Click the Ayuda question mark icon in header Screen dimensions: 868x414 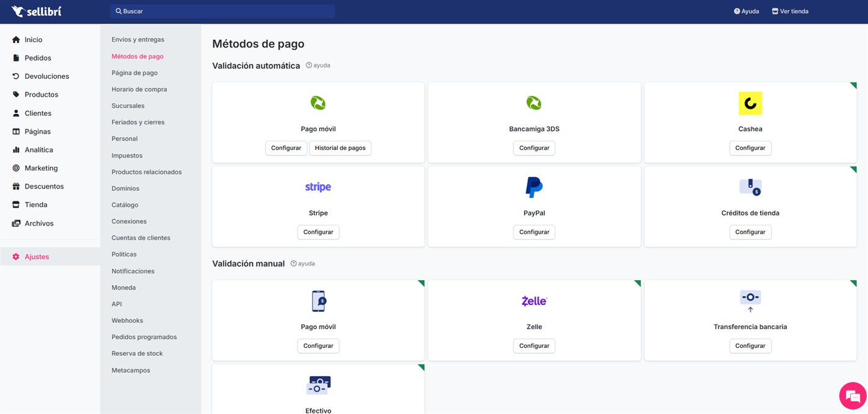click(x=737, y=11)
